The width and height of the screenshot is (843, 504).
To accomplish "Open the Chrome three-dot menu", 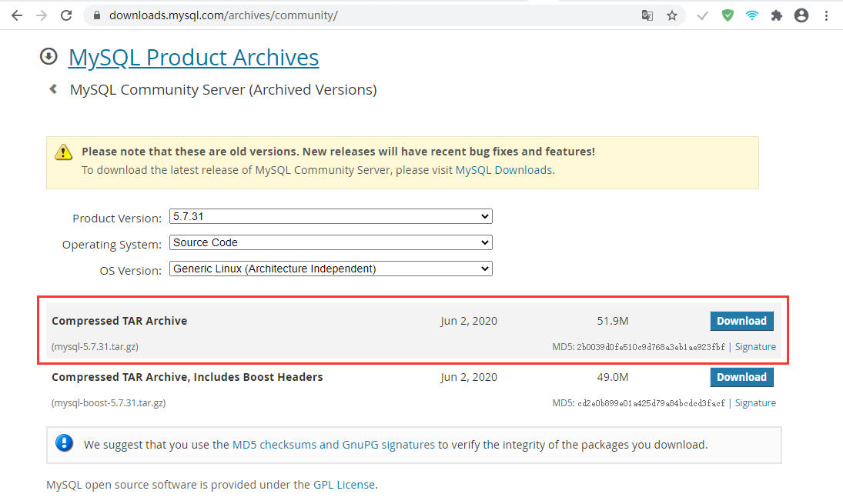I will tap(827, 15).
